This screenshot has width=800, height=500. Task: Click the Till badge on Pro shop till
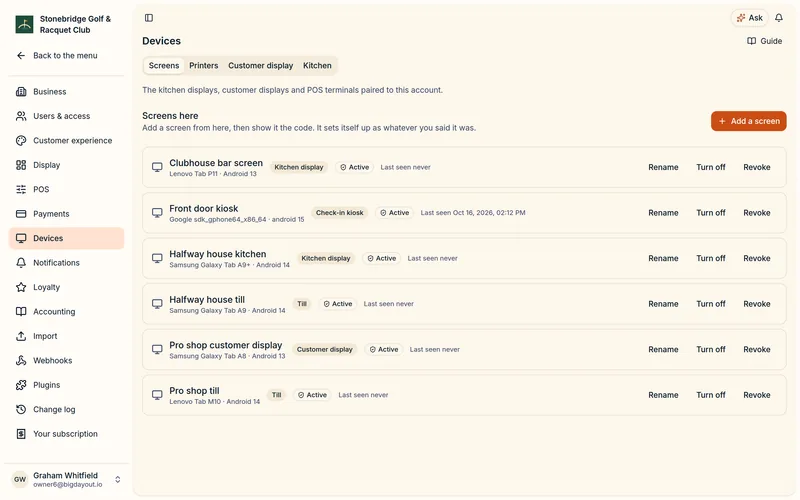(277, 395)
